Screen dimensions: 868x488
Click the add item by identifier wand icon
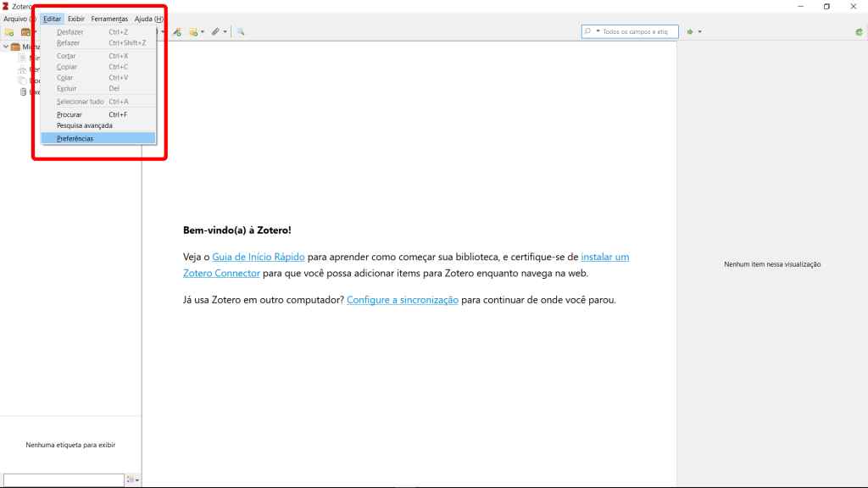tap(177, 32)
